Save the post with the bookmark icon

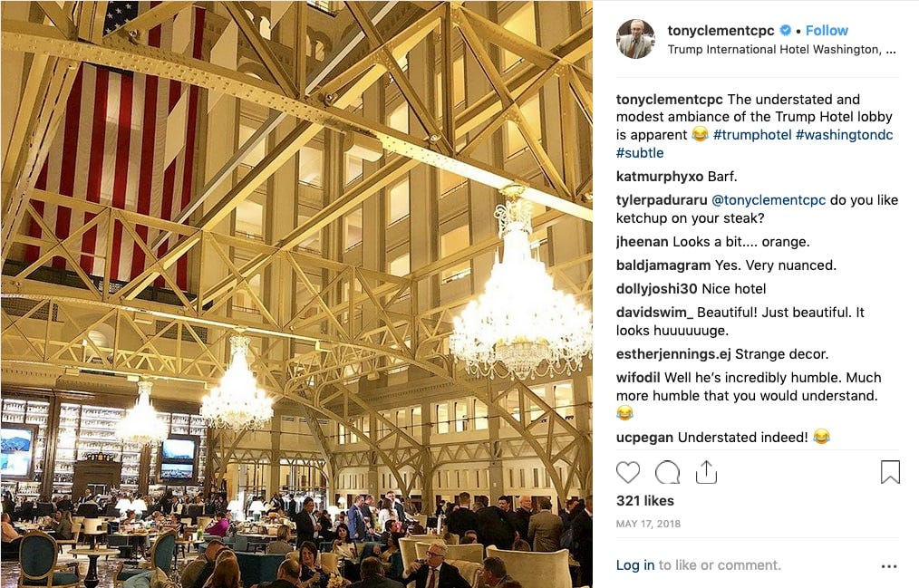pos(890,472)
